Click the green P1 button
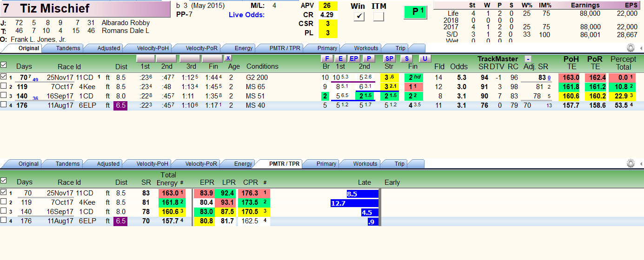 [x=415, y=13]
